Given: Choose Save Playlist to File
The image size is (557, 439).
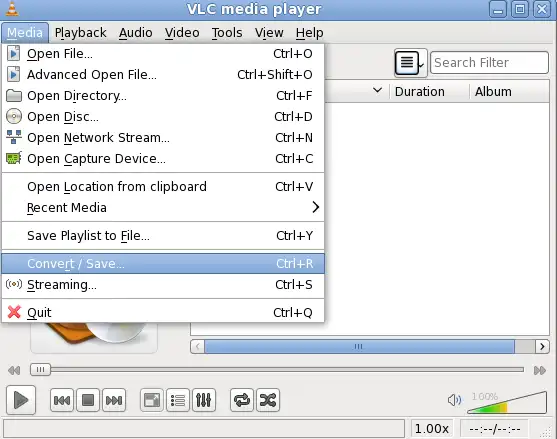Looking at the screenshot, I should tap(163, 235).
